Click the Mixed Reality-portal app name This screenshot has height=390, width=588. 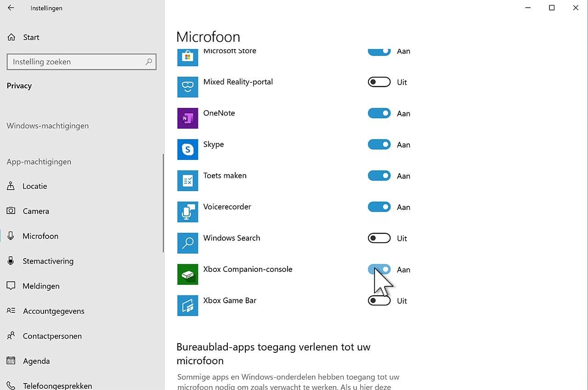pyautogui.click(x=238, y=82)
